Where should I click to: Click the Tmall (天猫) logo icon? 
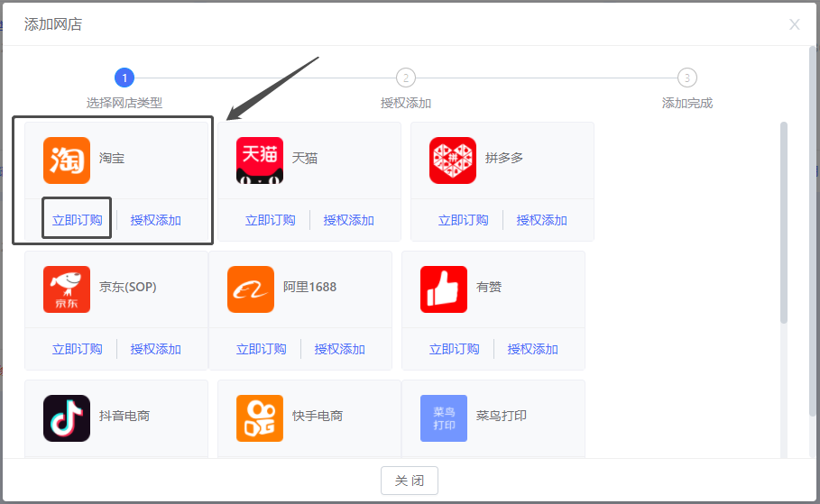[x=260, y=160]
